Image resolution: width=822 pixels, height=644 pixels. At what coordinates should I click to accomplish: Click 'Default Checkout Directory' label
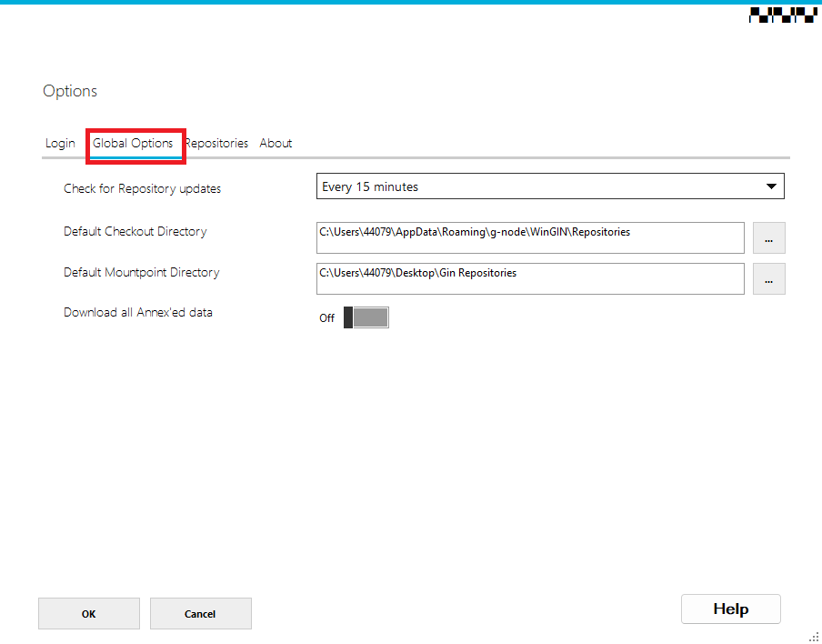click(x=135, y=231)
